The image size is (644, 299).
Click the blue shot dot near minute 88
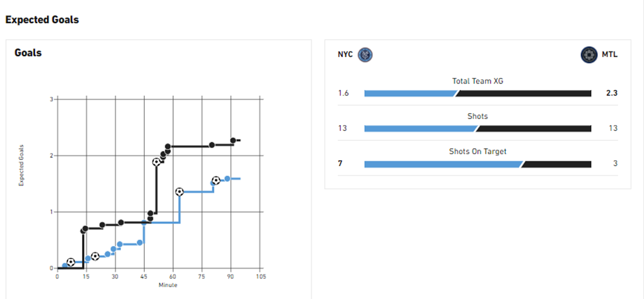[x=227, y=179]
